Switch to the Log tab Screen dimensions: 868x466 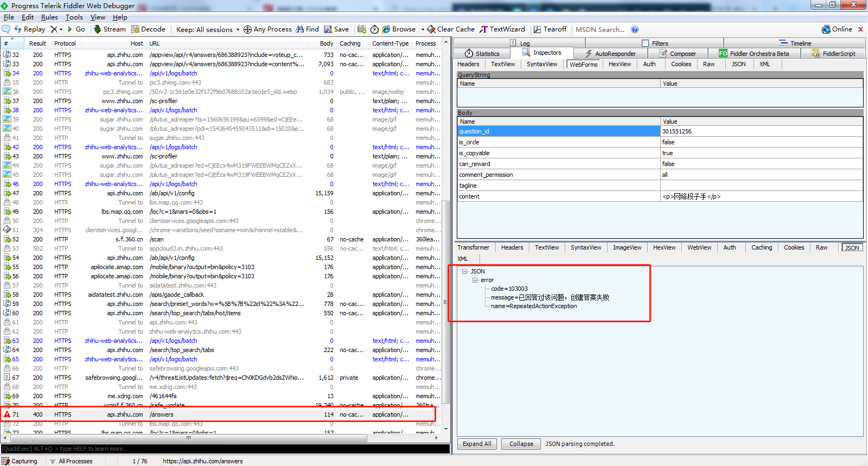(x=520, y=43)
